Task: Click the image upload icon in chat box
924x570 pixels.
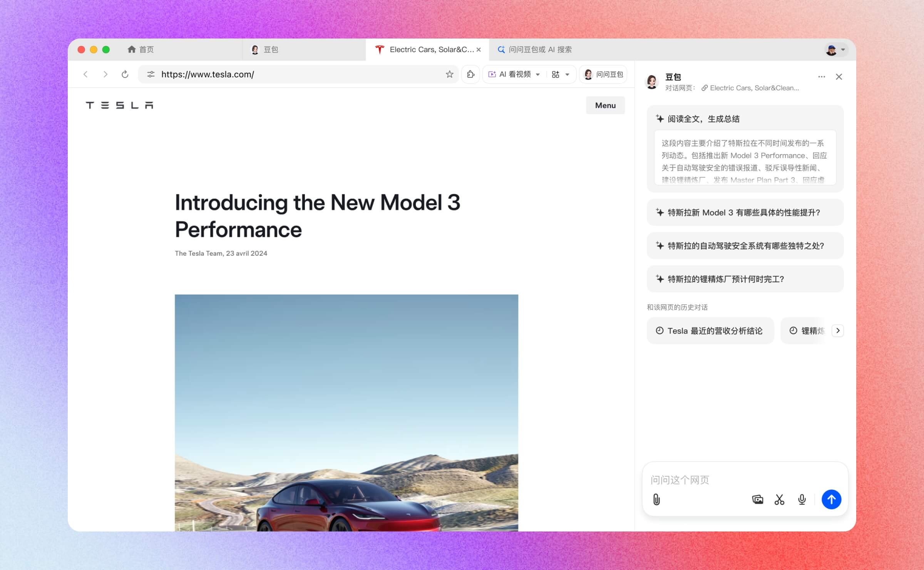Action: point(757,500)
